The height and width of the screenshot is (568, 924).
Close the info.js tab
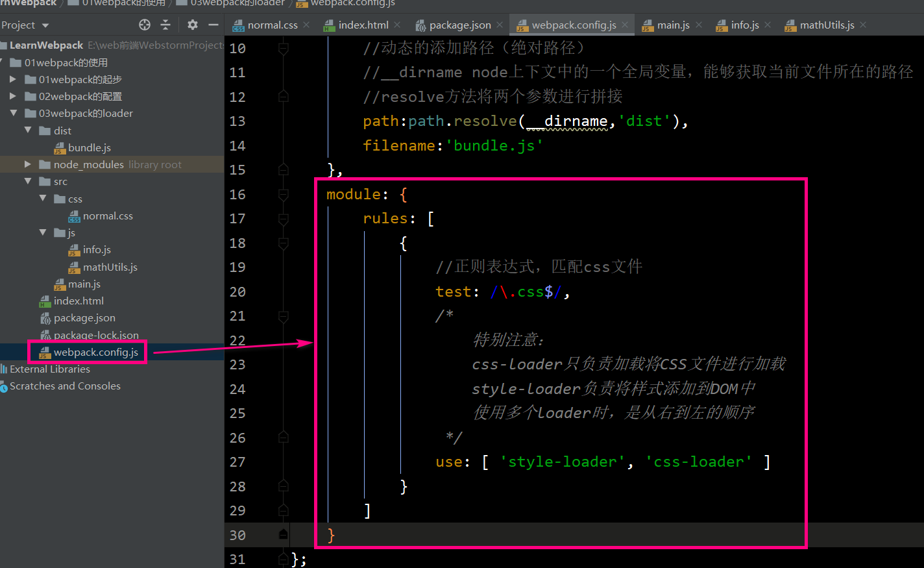tap(768, 25)
